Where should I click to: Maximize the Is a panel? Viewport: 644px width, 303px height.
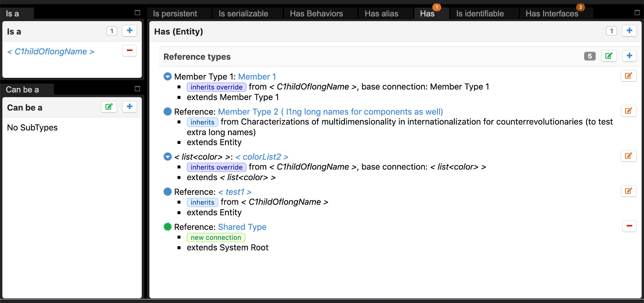pos(137,13)
